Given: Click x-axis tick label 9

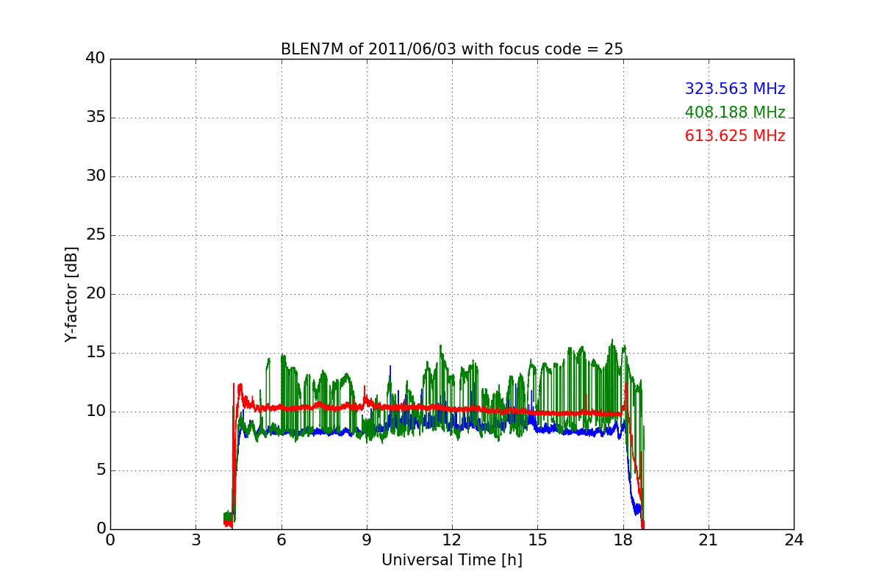Looking at the screenshot, I should point(367,540).
